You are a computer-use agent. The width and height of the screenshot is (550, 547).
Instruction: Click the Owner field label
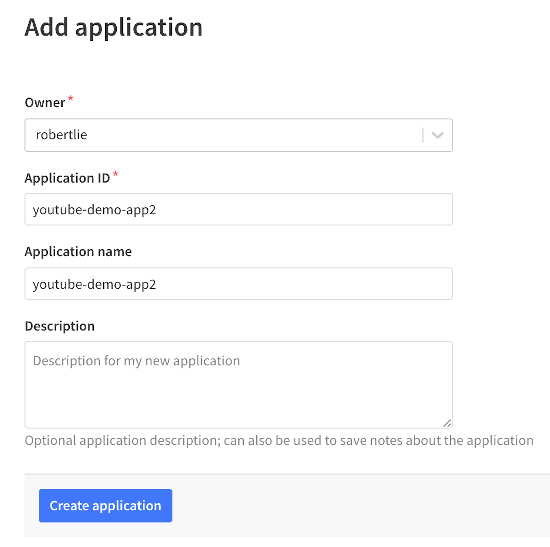coord(45,103)
